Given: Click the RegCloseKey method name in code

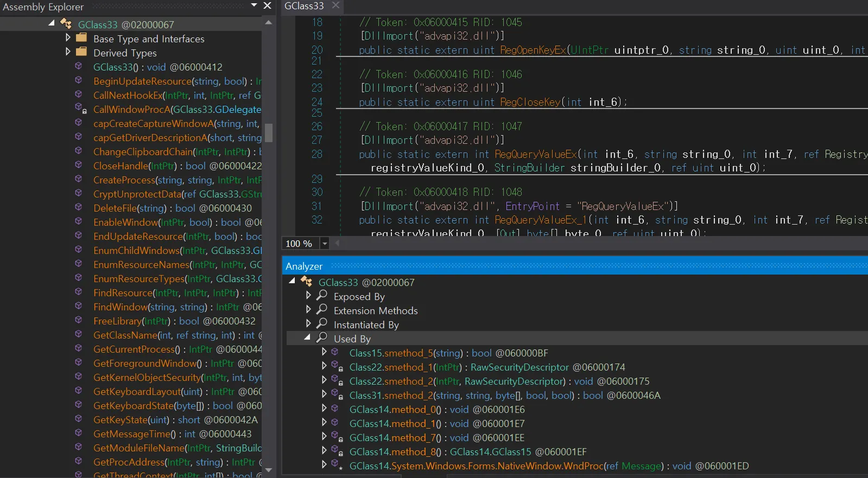Looking at the screenshot, I should (x=530, y=102).
